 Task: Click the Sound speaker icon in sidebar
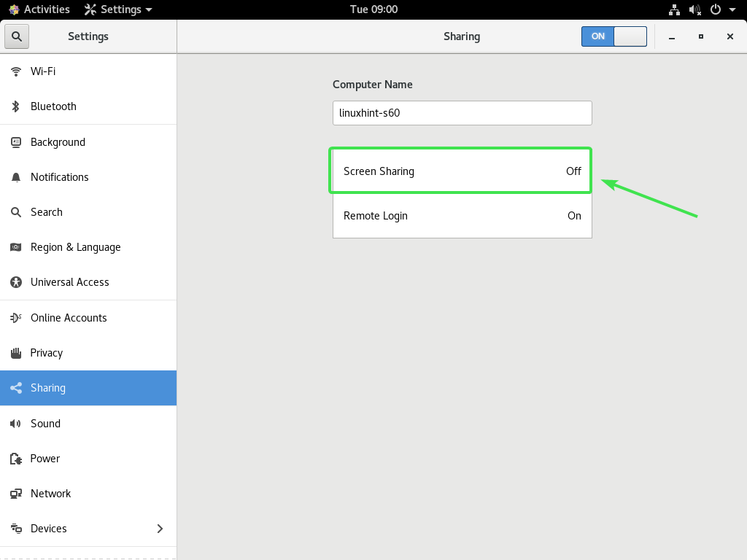pos(16,424)
